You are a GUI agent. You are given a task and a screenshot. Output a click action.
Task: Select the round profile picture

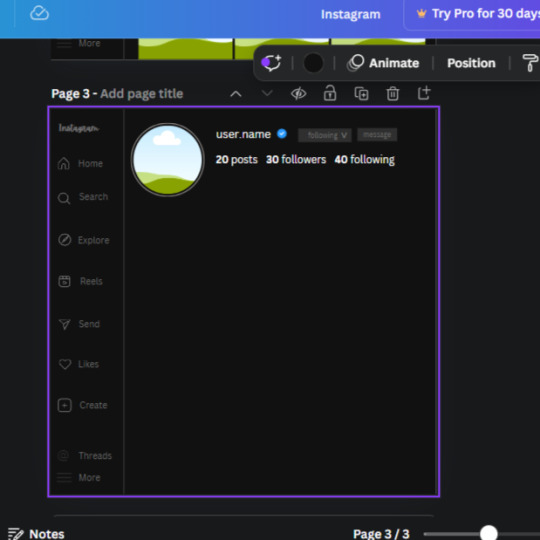pos(168,160)
